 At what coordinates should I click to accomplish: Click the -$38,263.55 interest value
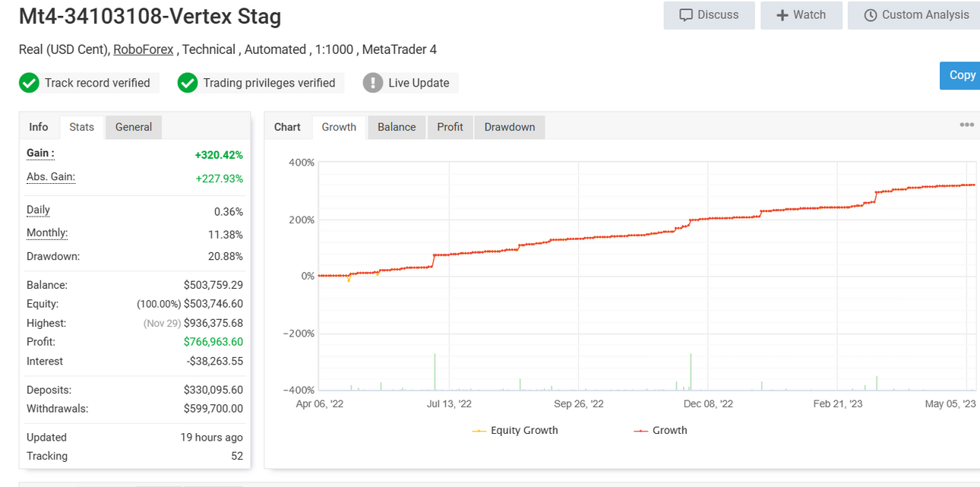215,362
